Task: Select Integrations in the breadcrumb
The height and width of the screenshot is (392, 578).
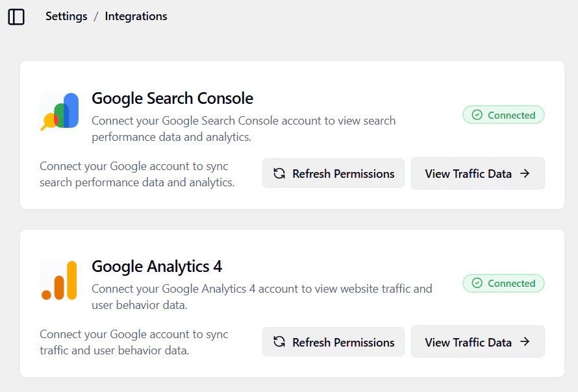Action: (136, 17)
